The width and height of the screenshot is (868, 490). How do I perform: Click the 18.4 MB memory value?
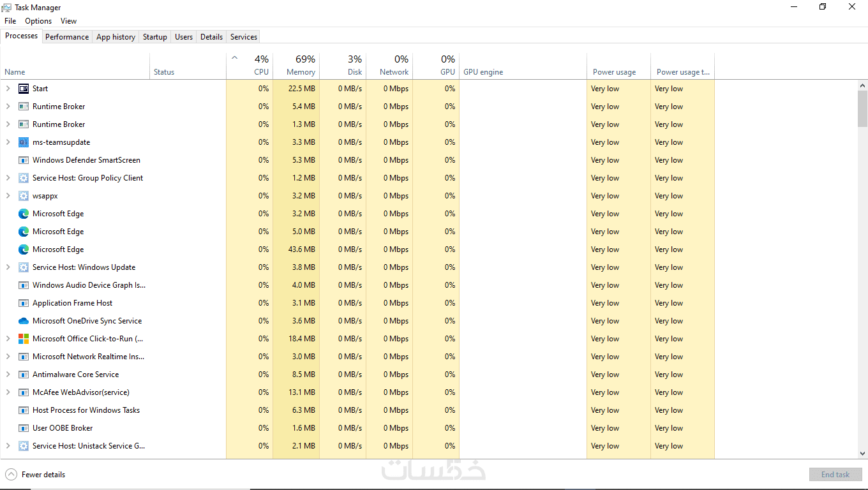pyautogui.click(x=301, y=339)
